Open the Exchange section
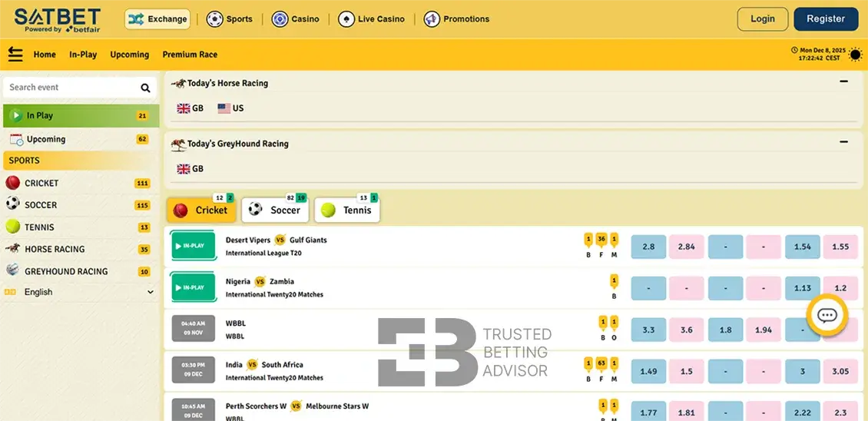The width and height of the screenshot is (868, 421). (x=157, y=19)
